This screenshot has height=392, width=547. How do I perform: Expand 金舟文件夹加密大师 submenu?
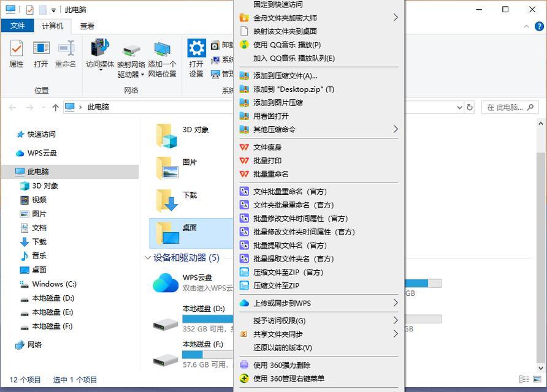pyautogui.click(x=396, y=17)
